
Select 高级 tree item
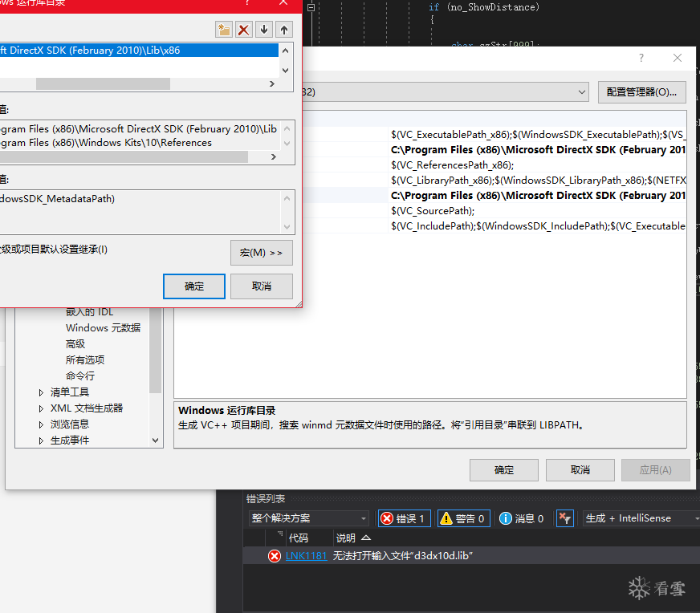point(75,344)
